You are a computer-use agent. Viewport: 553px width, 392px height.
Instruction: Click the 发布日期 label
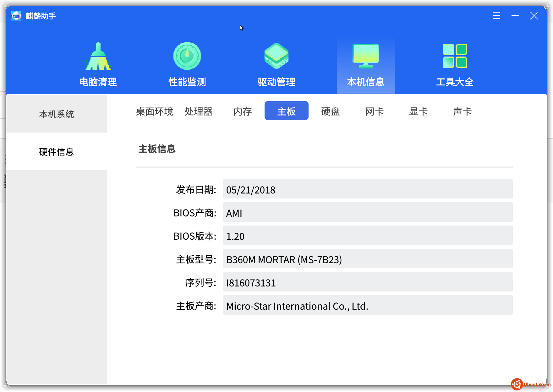point(196,189)
